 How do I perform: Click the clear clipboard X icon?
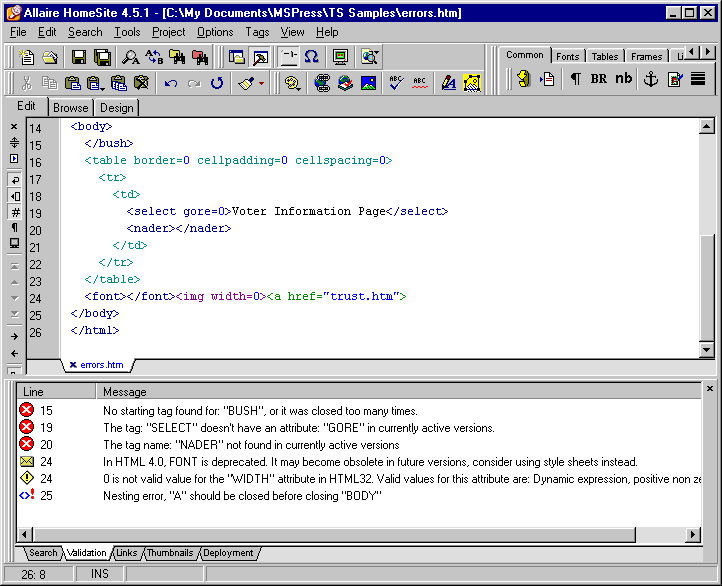[141, 83]
